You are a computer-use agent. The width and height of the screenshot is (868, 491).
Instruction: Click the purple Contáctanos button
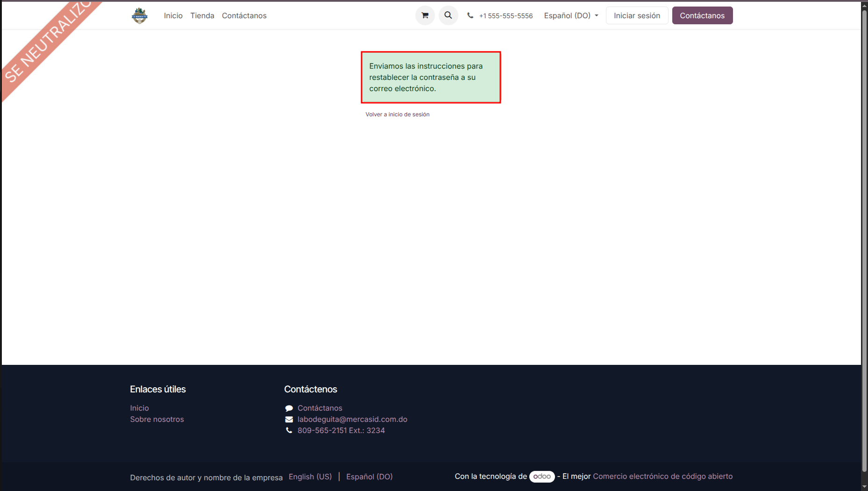(702, 15)
